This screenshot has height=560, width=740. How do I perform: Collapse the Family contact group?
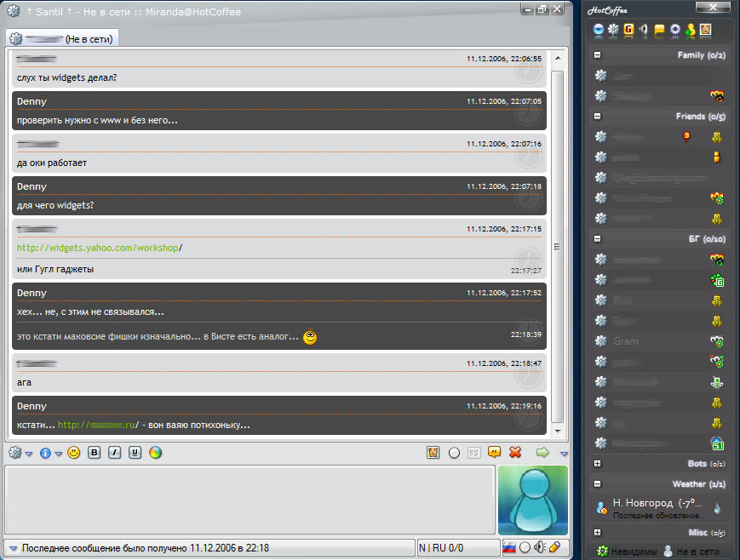pyautogui.click(x=598, y=55)
